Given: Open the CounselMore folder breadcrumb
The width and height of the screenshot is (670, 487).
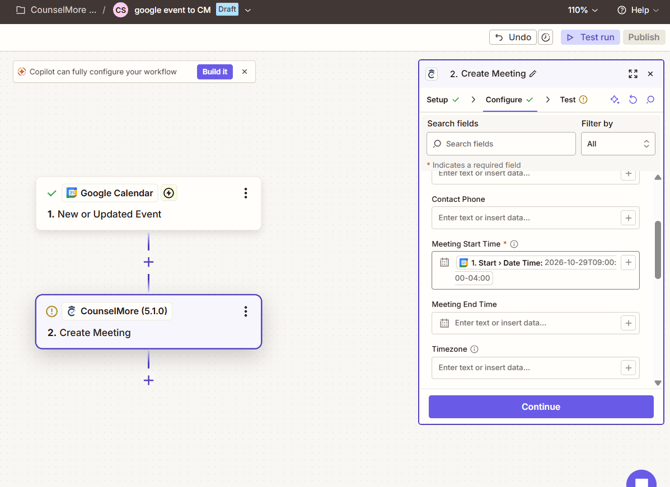Looking at the screenshot, I should click(x=56, y=10).
